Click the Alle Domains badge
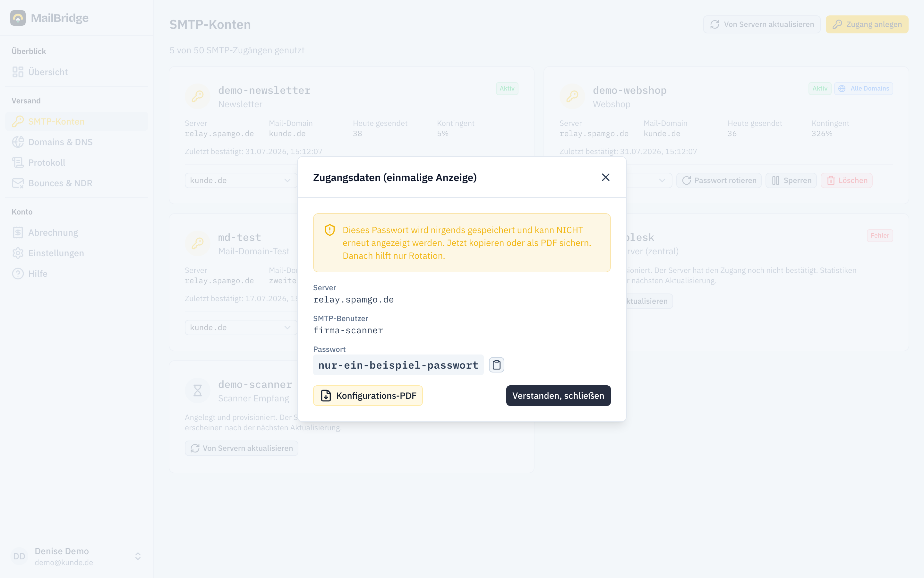 pyautogui.click(x=863, y=88)
